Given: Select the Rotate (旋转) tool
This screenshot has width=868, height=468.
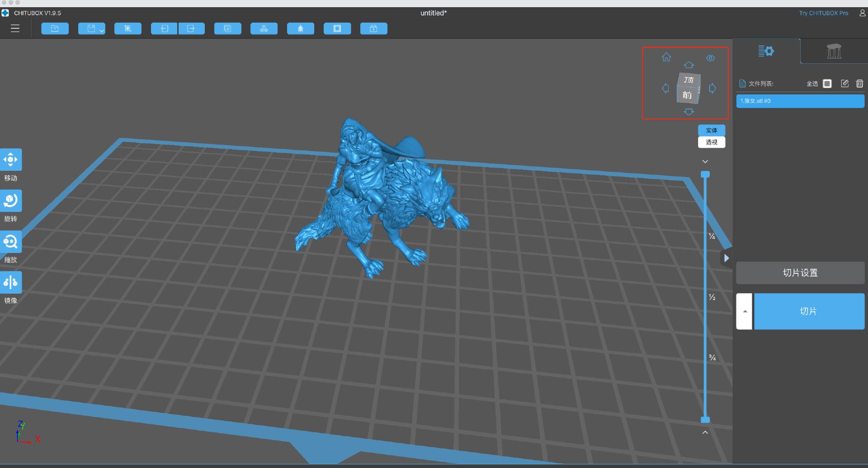Looking at the screenshot, I should pyautogui.click(x=11, y=200).
